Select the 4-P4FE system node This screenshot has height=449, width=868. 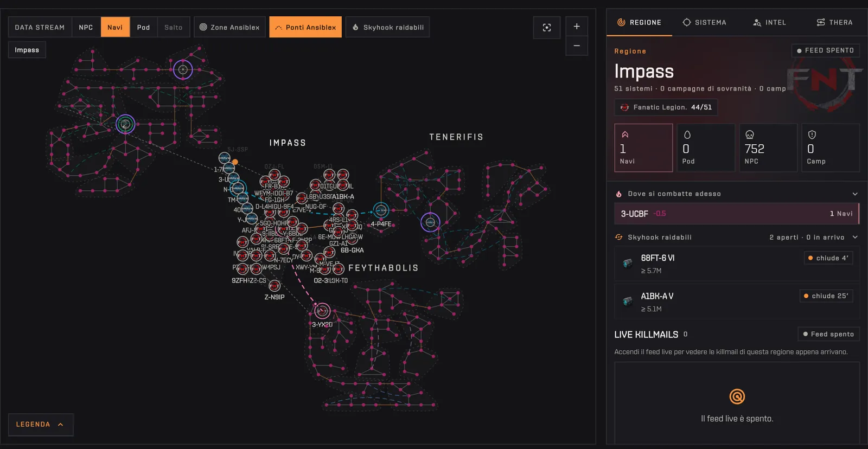[381, 210]
